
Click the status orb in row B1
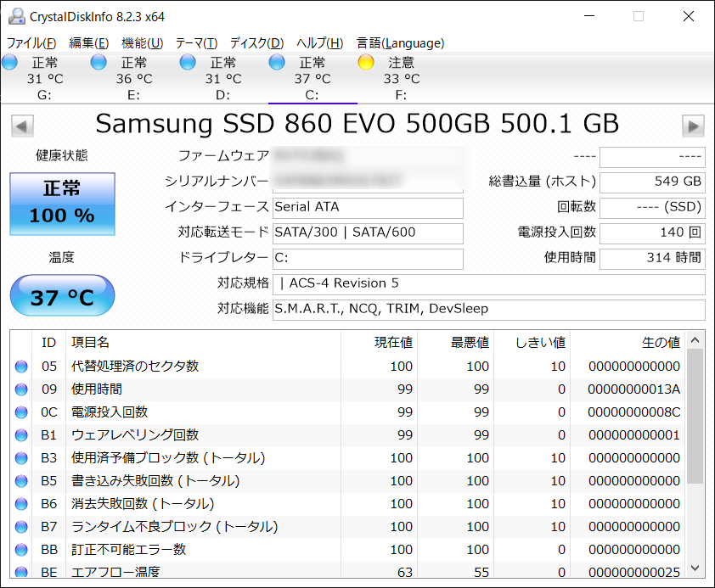21,435
